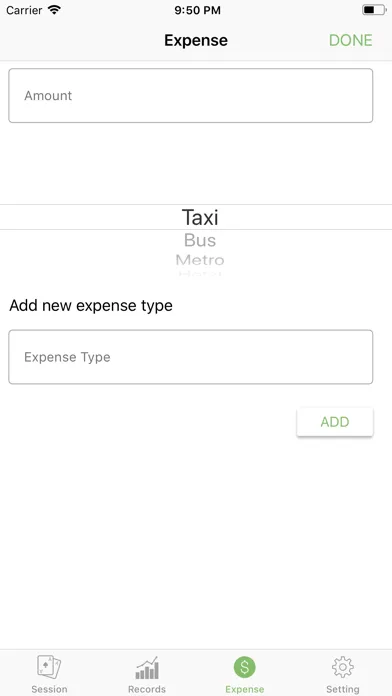Open the Session tab cards icon
This screenshot has height=696, width=392.
coord(49,667)
